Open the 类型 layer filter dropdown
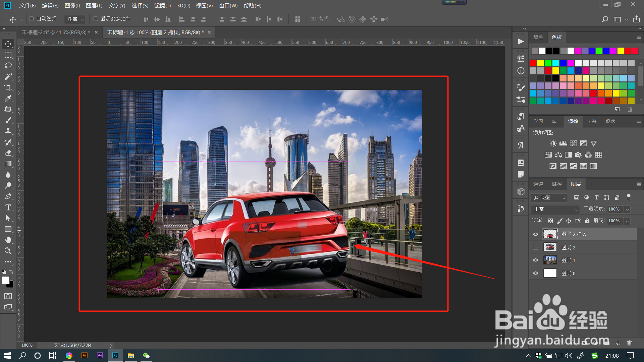 pos(549,197)
